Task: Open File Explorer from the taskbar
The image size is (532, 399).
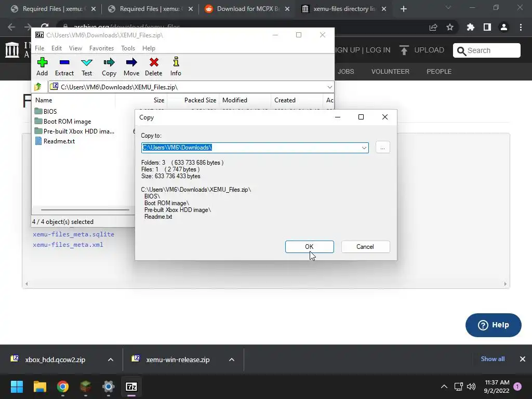Action: (39, 387)
